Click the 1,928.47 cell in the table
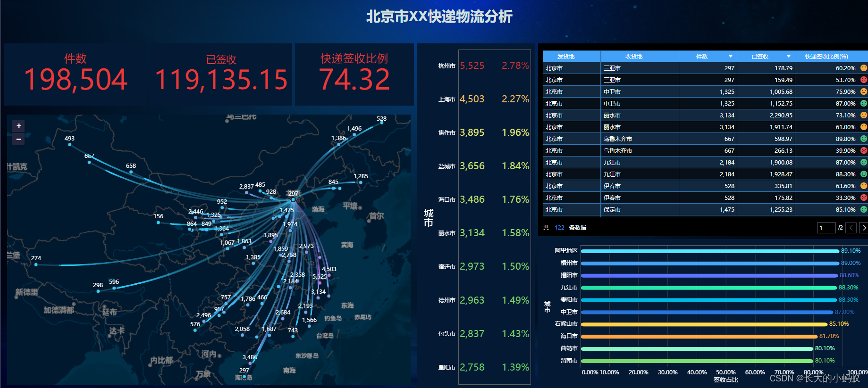This screenshot has width=868, height=388. (x=766, y=174)
